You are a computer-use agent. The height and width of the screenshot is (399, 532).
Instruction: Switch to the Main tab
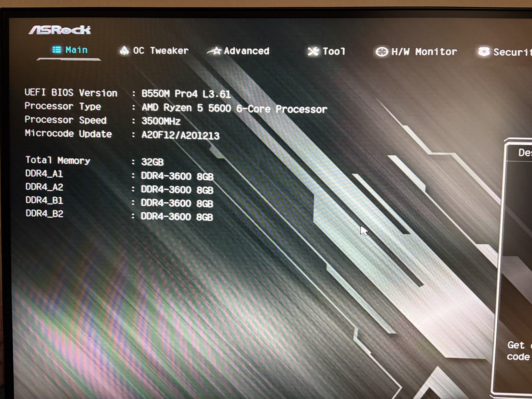coord(70,50)
